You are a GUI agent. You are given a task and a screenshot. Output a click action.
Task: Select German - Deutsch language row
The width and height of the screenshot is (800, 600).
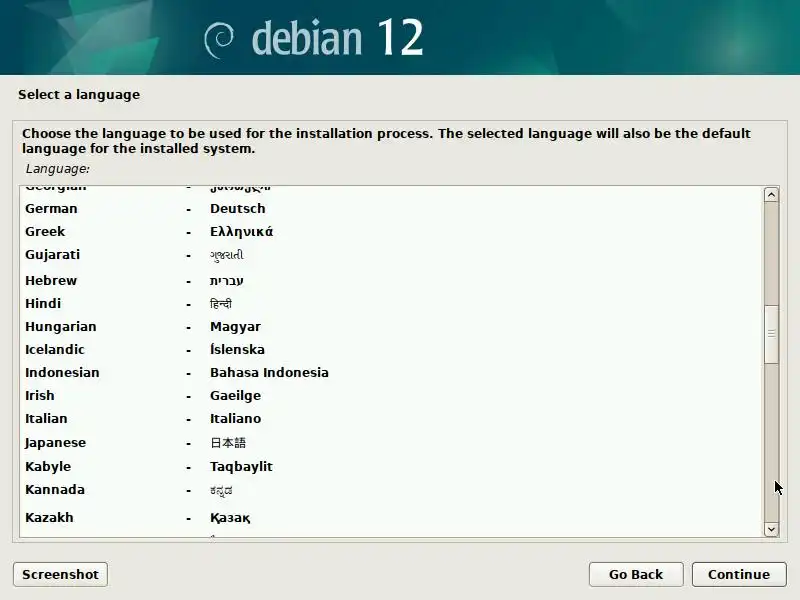pos(392,209)
